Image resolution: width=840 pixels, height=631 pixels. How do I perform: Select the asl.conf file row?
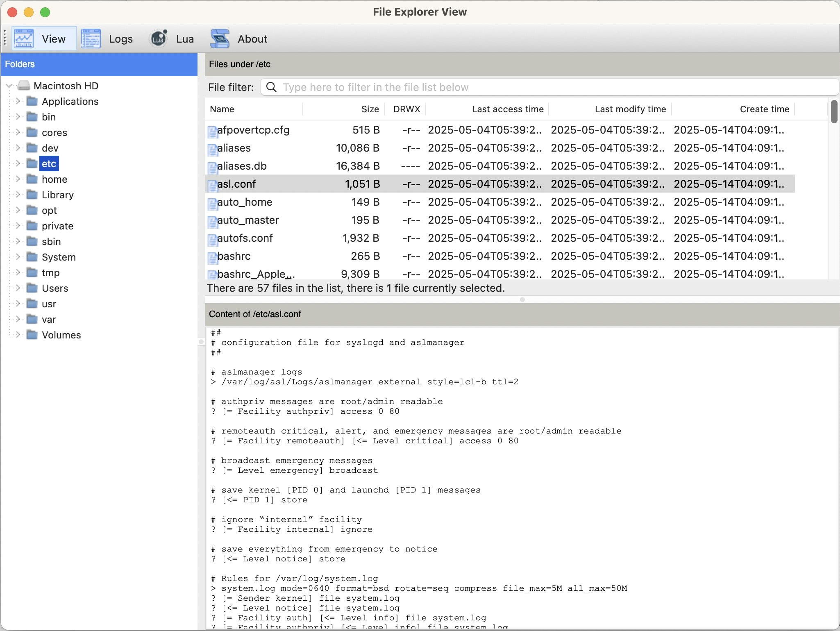500,184
